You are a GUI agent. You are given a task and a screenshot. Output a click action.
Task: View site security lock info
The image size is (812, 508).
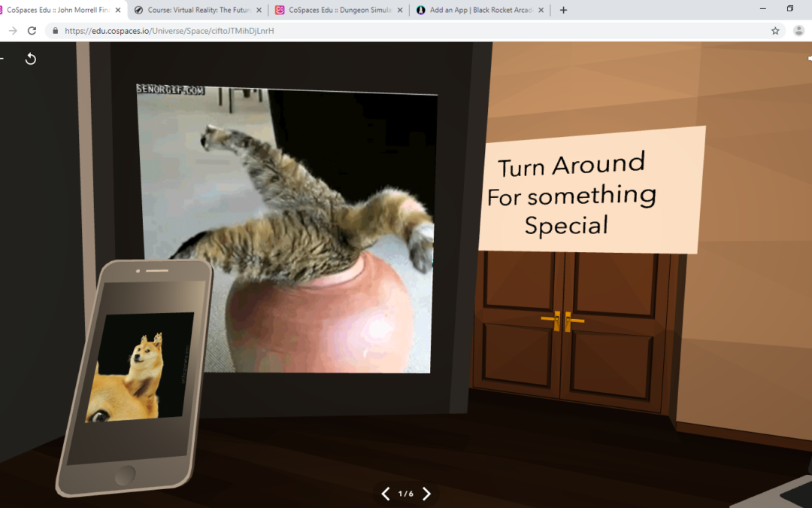56,31
